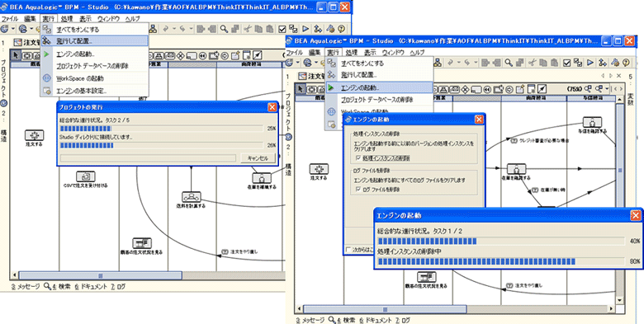Image resolution: width=644 pixels, height=324 pixels.
Task: Click rewind-style tool in left window palette
Action: point(202,55)
